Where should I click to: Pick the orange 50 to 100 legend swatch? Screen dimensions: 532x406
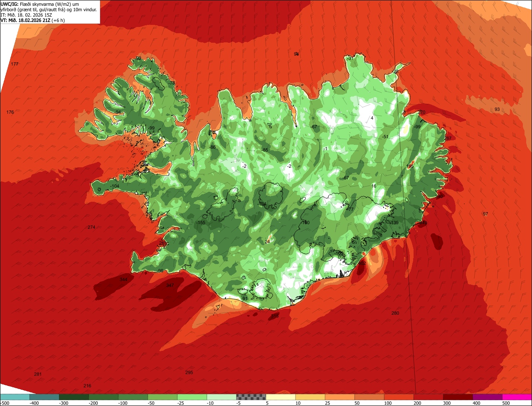tap(369, 397)
